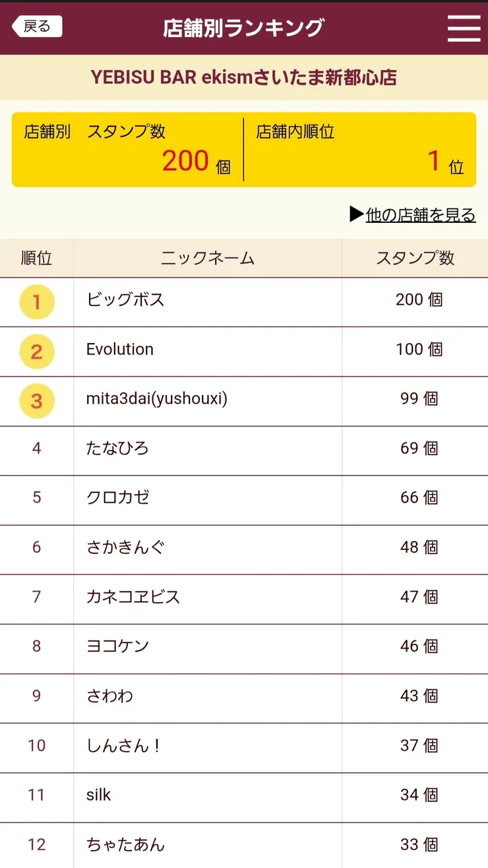Tap the 店舗別ランキング title bar

click(x=244, y=28)
